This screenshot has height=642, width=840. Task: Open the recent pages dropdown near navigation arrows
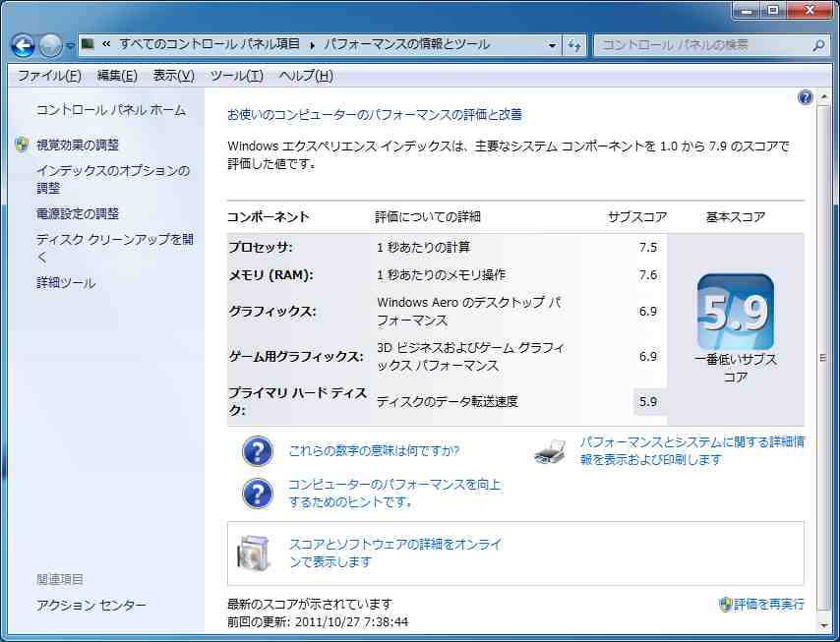click(69, 45)
